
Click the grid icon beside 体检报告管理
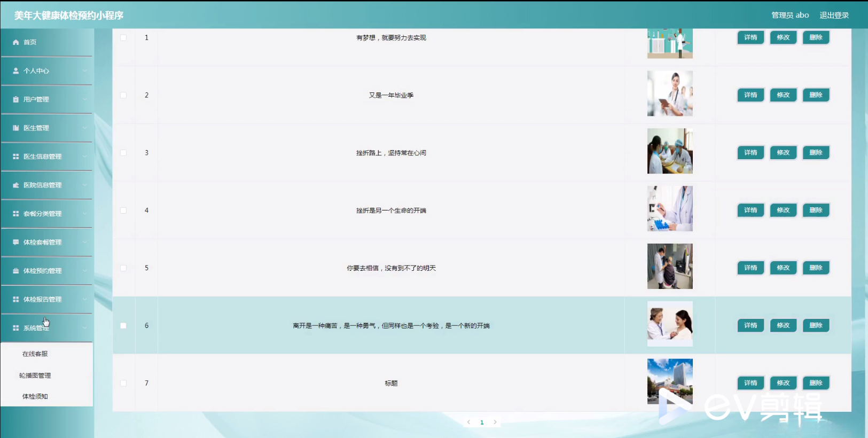coord(16,299)
